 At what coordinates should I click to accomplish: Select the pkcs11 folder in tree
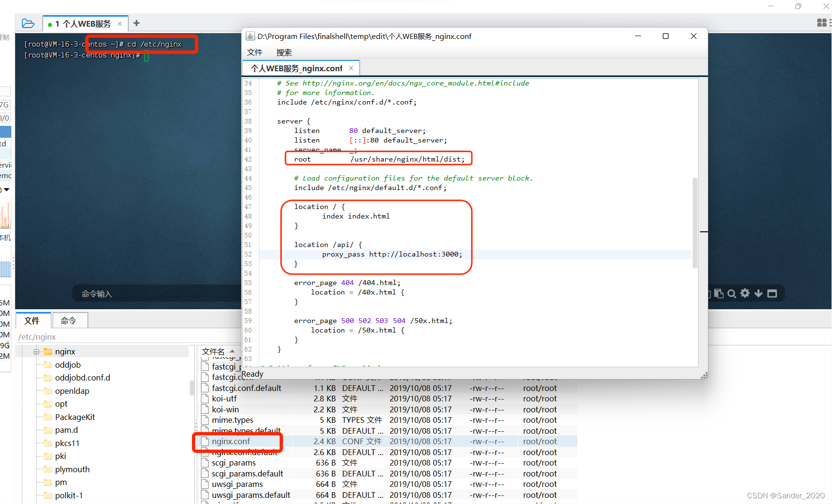tap(67, 443)
